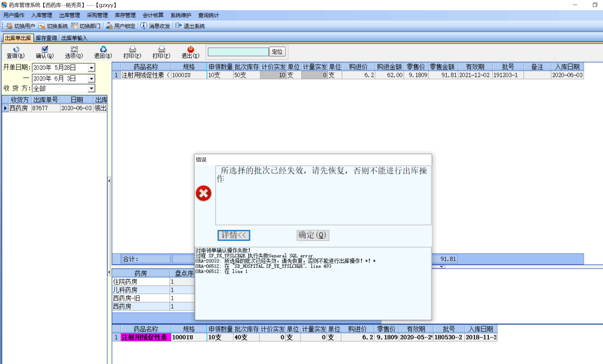Switch to the 库存查询 tab

click(46, 38)
